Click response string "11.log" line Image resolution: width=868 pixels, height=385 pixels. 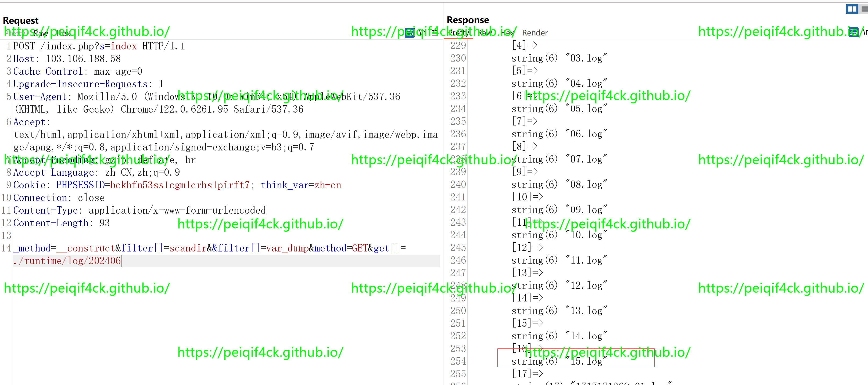coord(559,260)
